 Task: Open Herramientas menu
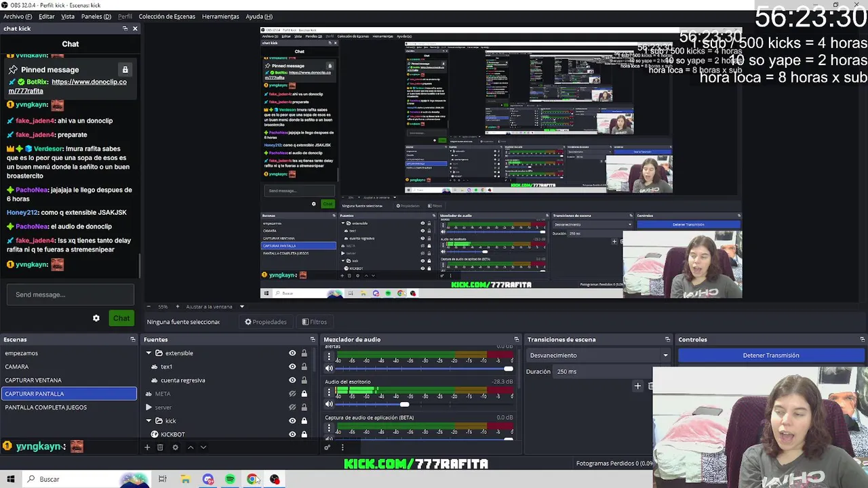tap(220, 16)
